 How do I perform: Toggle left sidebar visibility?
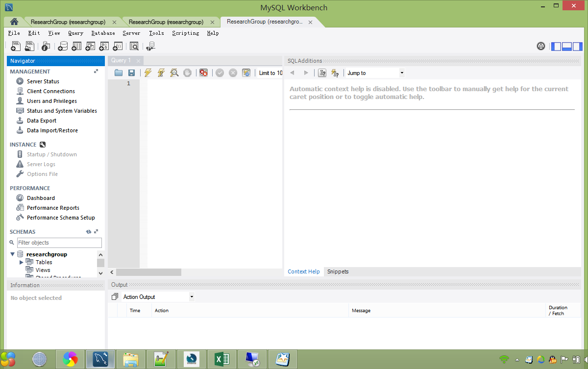point(556,47)
